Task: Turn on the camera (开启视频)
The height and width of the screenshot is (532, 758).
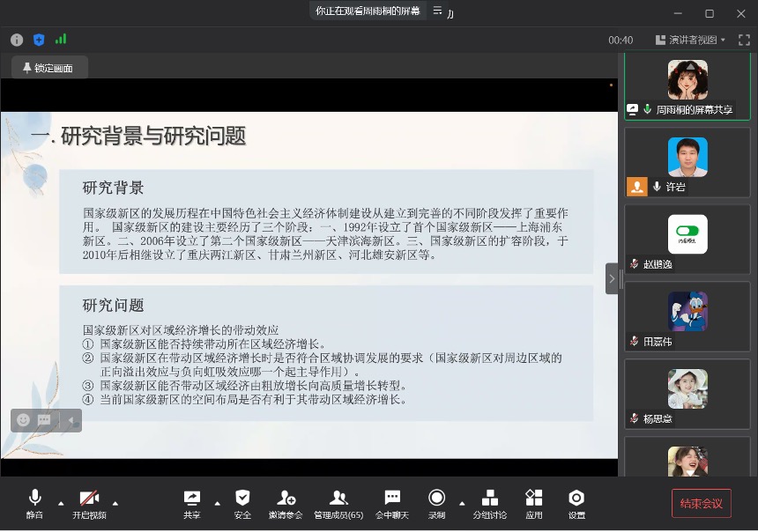Action: pyautogui.click(x=89, y=503)
